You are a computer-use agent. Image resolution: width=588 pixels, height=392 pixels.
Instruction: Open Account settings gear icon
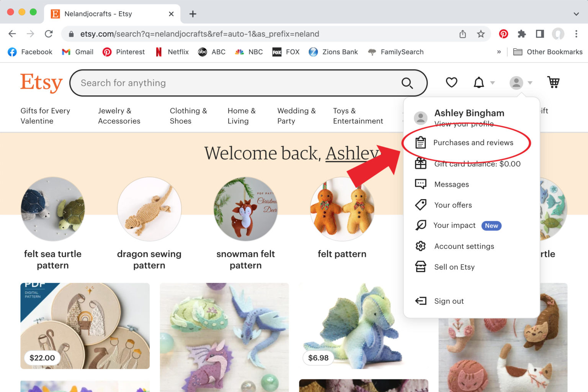click(420, 246)
